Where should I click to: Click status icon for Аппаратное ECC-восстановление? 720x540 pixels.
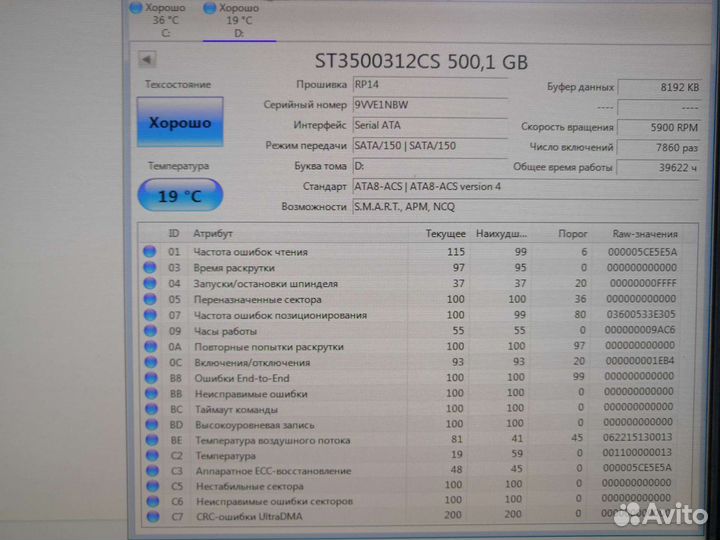pos(152,471)
